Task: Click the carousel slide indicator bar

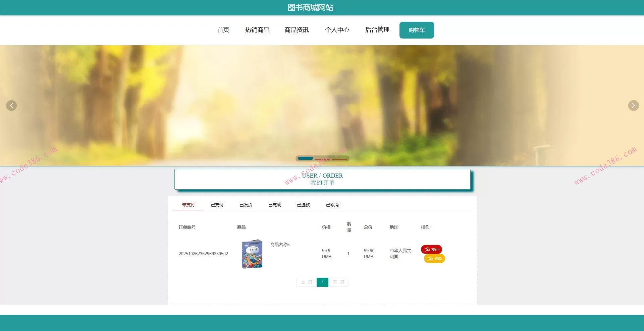Action: pyautogui.click(x=305, y=158)
